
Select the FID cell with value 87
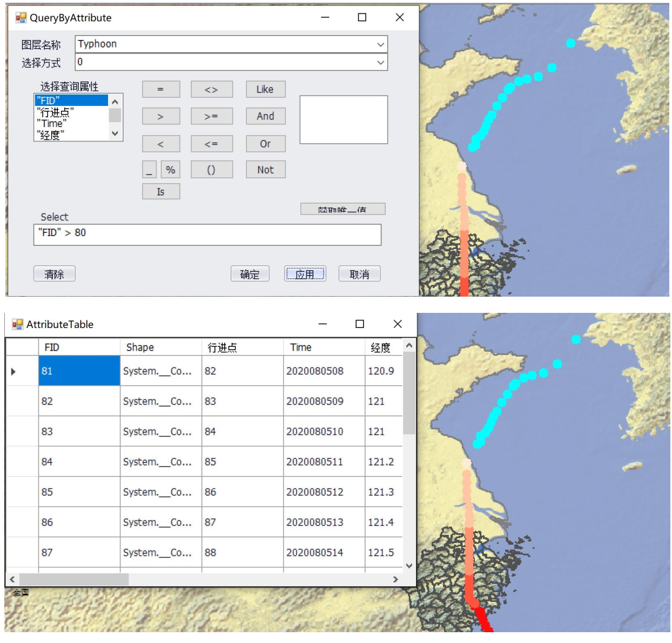[x=79, y=553]
